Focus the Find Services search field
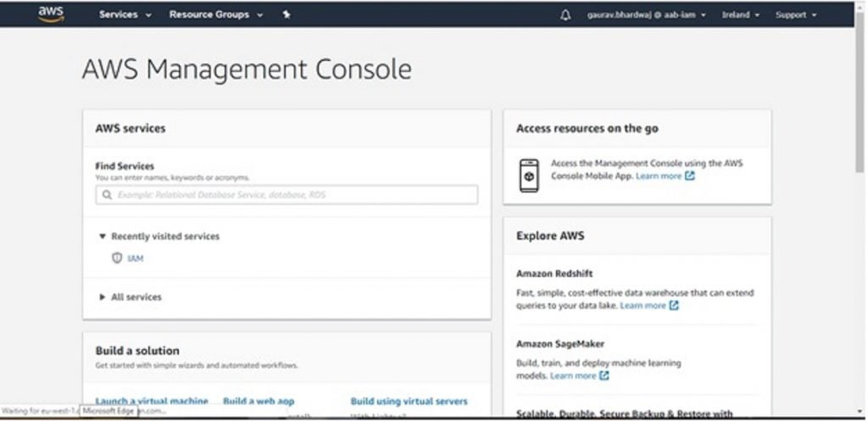Screen dimensions: 868x421 [x=287, y=195]
